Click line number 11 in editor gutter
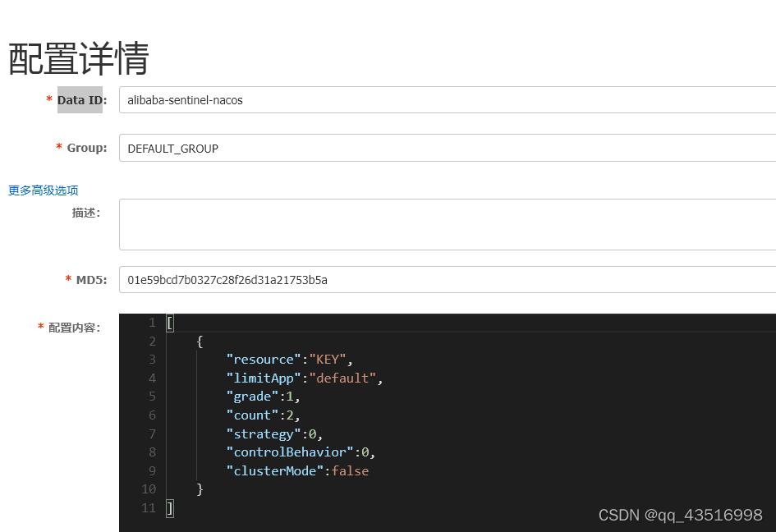The height and width of the screenshot is (532, 776). click(149, 507)
